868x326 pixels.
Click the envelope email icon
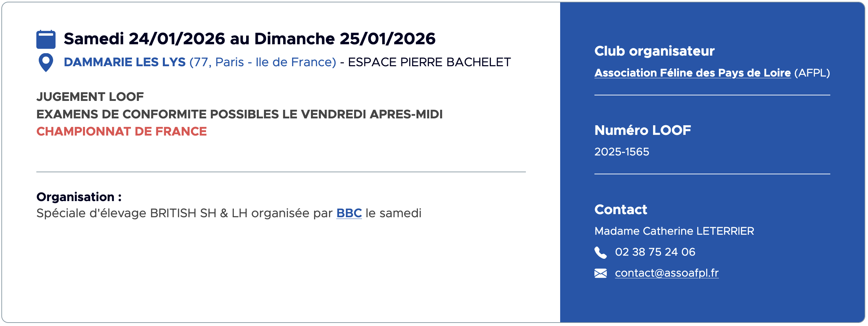[x=600, y=273]
